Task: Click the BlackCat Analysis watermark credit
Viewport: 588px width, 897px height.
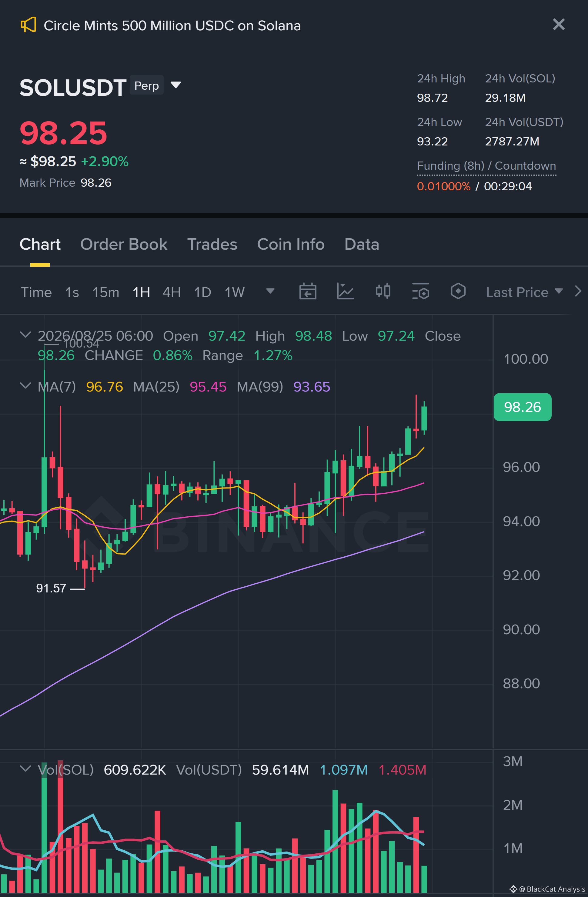Action: point(547,889)
